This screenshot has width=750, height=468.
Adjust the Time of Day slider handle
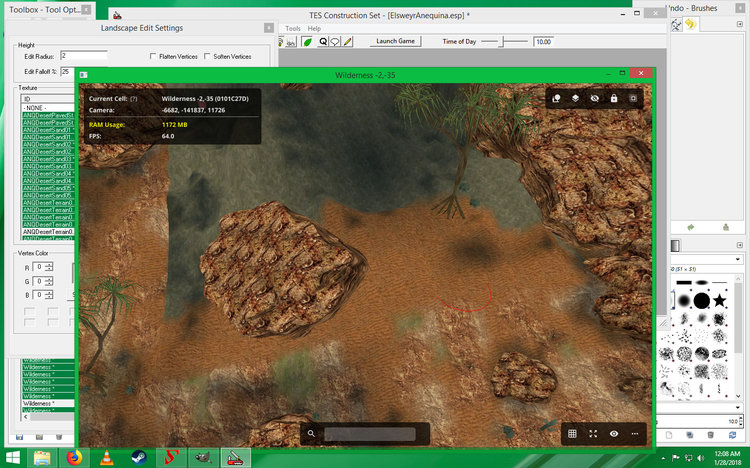coord(502,42)
